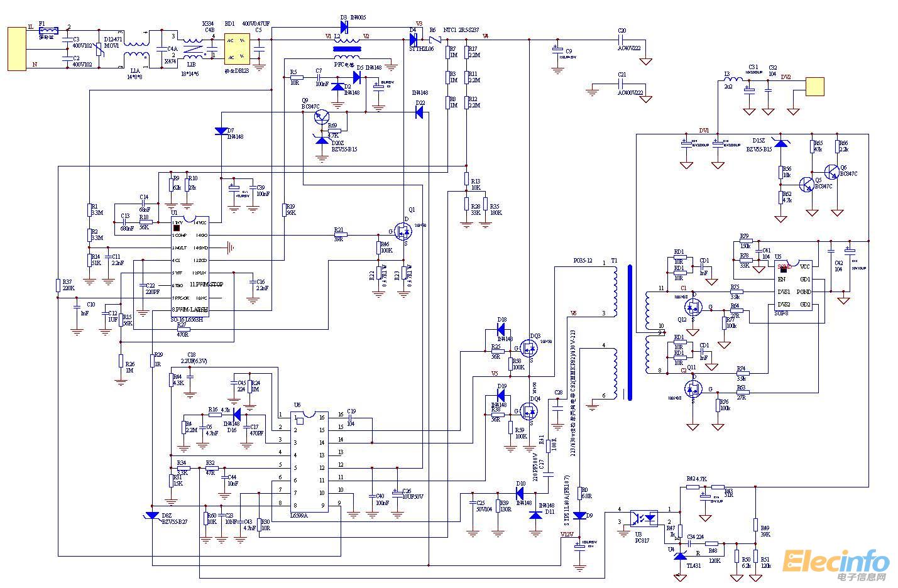
Task: Click the L1B choke symbol
Action: tap(192, 48)
